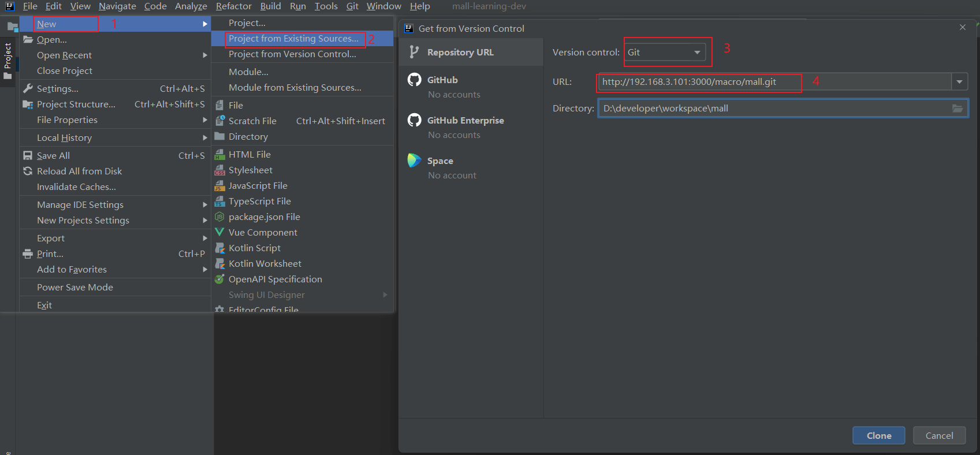This screenshot has width=980, height=455.
Task: Click the GitHub logo icon
Action: pyautogui.click(x=414, y=80)
